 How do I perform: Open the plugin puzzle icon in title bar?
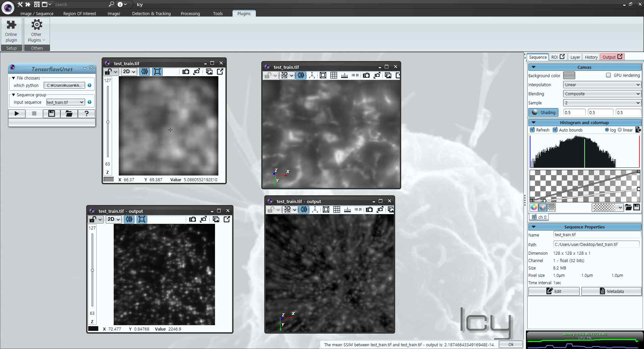tap(28, 4)
